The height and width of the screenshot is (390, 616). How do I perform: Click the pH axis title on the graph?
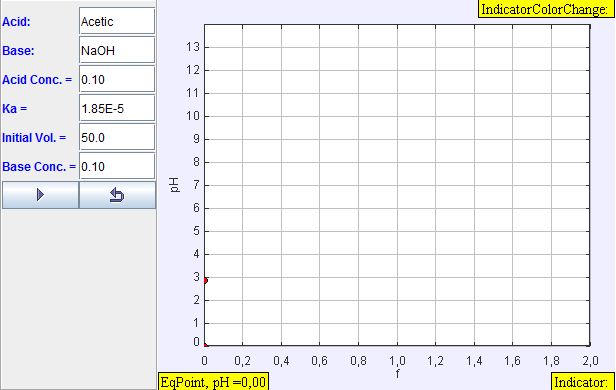(175, 185)
